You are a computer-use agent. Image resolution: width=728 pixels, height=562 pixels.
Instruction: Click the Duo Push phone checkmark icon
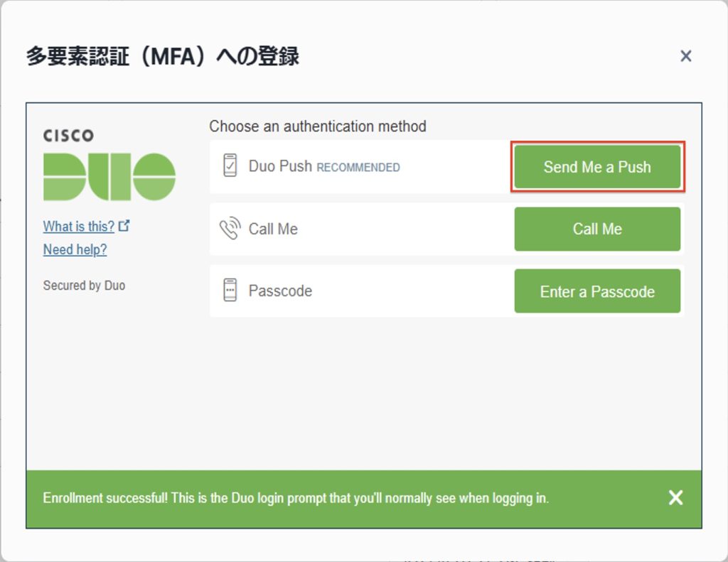(x=230, y=166)
